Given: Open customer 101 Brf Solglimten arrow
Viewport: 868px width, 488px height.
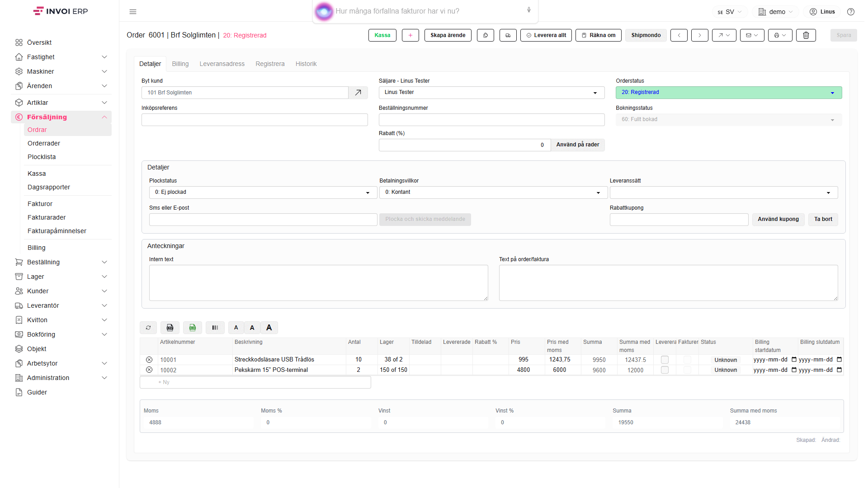Looking at the screenshot, I should pyautogui.click(x=358, y=93).
